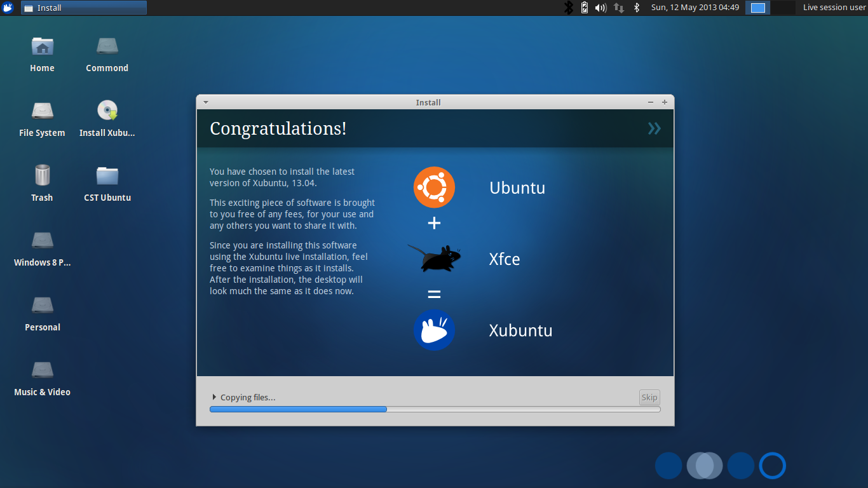Open the volume speaker tray icon
Image resolution: width=868 pixels, height=488 pixels.
[x=600, y=8]
